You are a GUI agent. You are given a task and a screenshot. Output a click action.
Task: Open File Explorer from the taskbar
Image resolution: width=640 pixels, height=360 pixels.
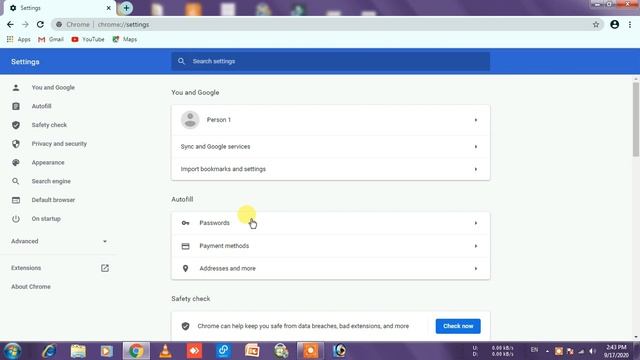click(78, 351)
